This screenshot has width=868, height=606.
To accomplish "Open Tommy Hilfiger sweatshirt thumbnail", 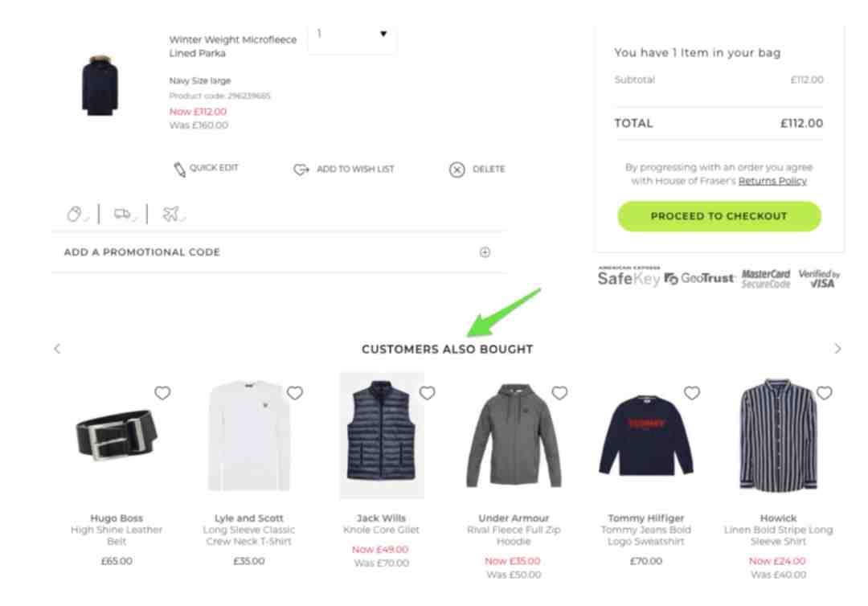I will click(646, 435).
